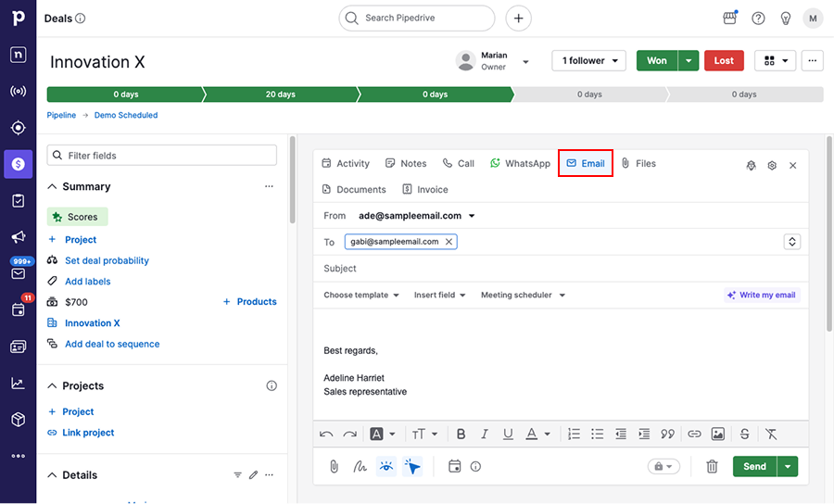The height and width of the screenshot is (504, 834).
Task: Click the Pipedrive logo in sidebar
Action: pos(19,18)
